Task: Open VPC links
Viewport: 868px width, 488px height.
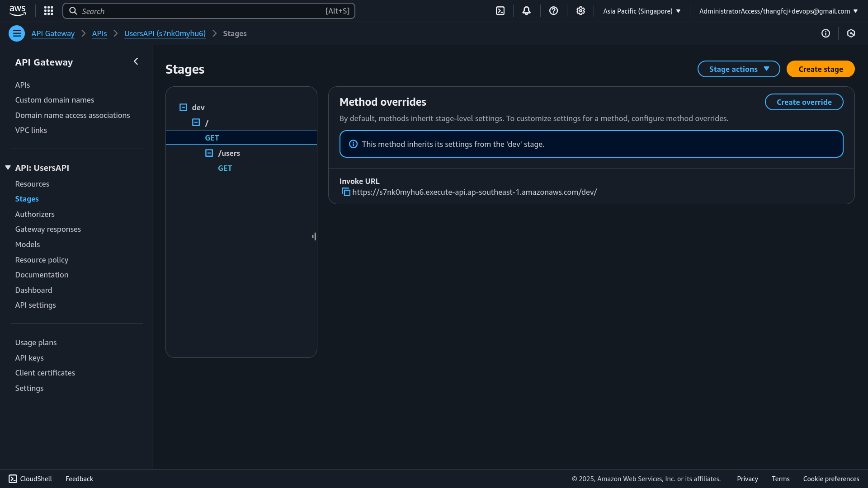Action: click(x=31, y=130)
